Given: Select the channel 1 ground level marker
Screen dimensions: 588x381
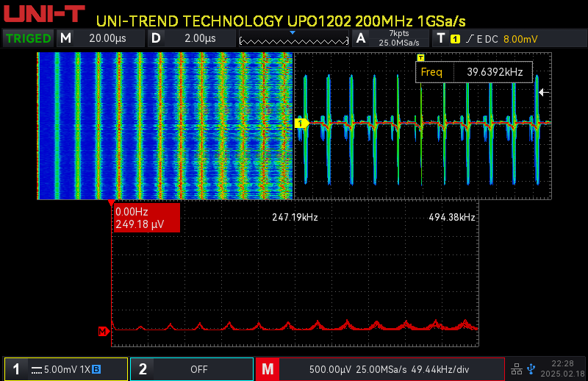Looking at the screenshot, I should tap(301, 123).
